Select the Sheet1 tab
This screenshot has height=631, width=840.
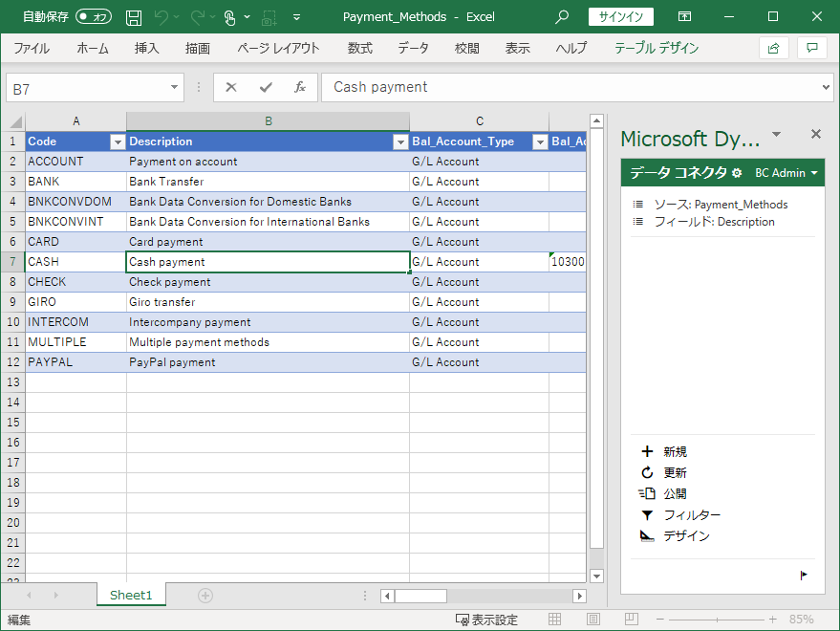(131, 595)
